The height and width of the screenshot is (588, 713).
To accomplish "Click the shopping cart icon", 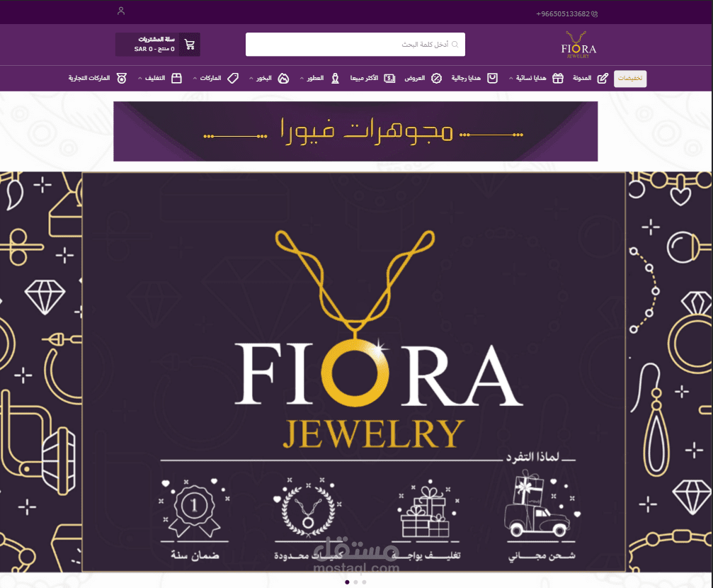I will click(190, 45).
